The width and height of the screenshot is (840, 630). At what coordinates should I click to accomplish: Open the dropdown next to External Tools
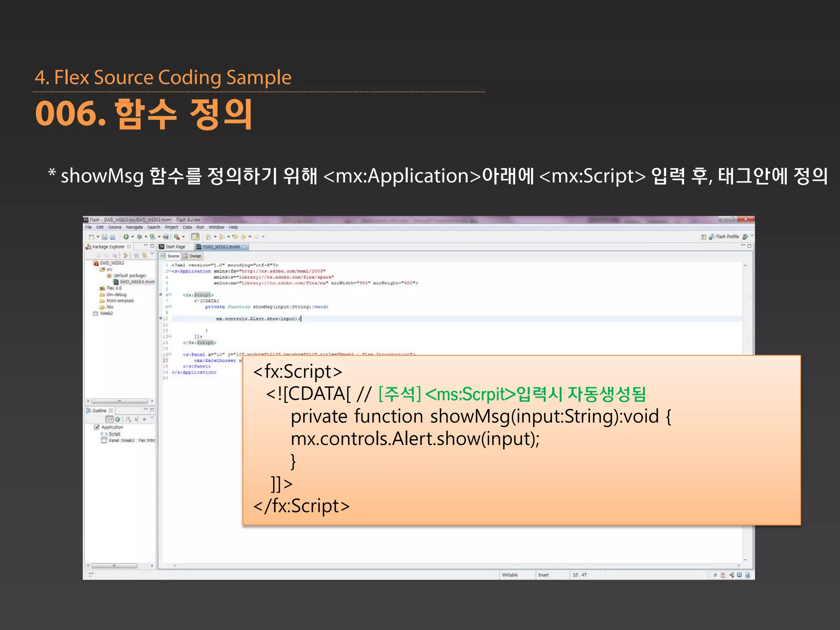[x=183, y=237]
